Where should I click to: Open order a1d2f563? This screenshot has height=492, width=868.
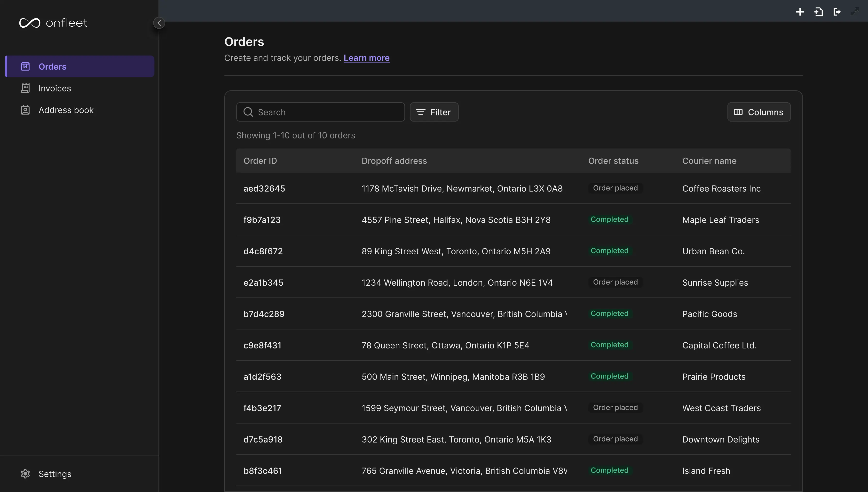(x=262, y=377)
